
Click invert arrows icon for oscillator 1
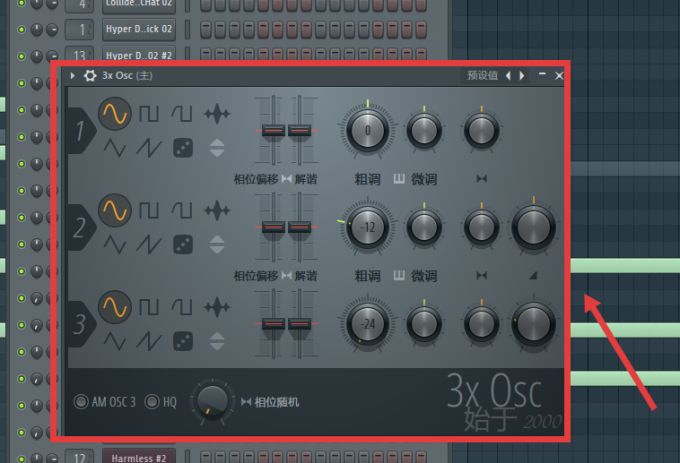pyautogui.click(x=217, y=148)
